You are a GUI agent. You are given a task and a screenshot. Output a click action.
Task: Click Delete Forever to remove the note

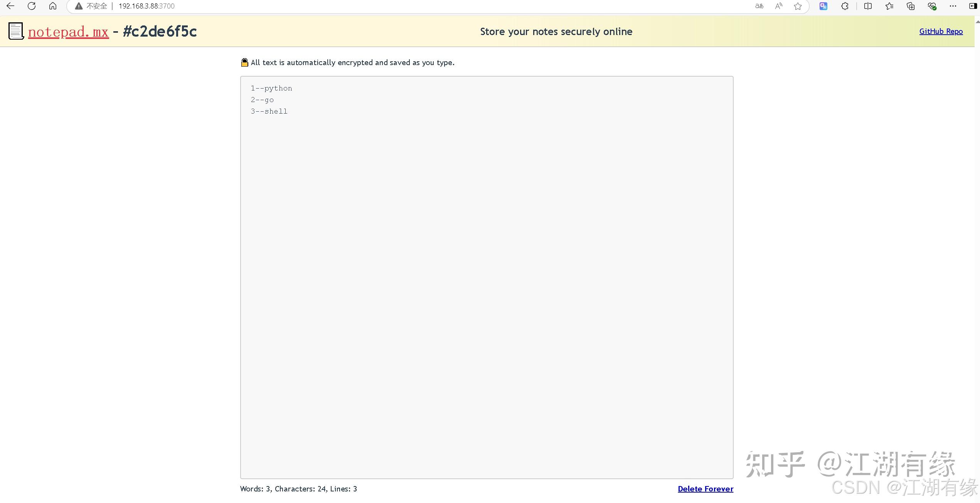(706, 488)
